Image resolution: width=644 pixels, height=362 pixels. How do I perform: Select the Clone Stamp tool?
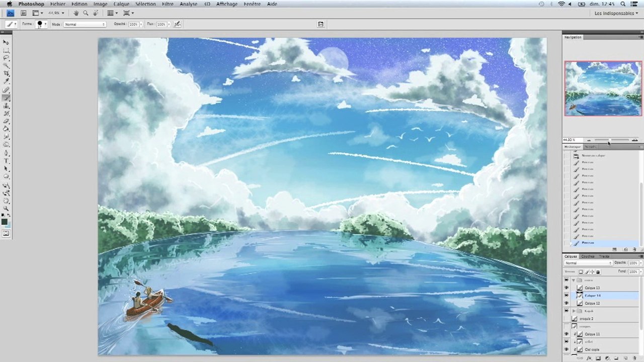coord(6,106)
